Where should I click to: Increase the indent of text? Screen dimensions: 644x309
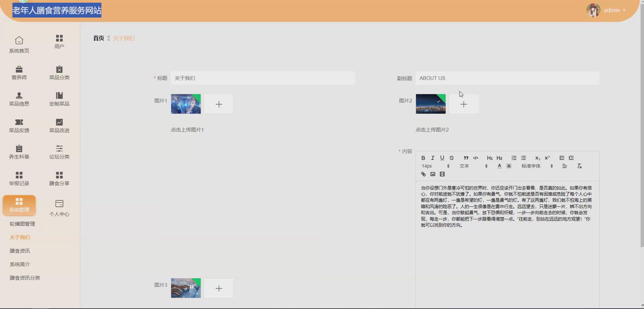click(x=571, y=158)
